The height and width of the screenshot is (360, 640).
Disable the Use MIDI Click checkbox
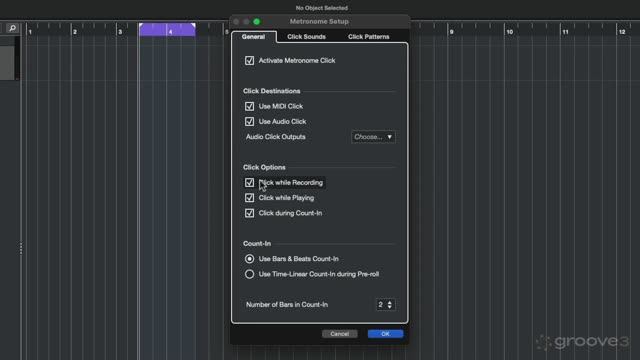249,106
